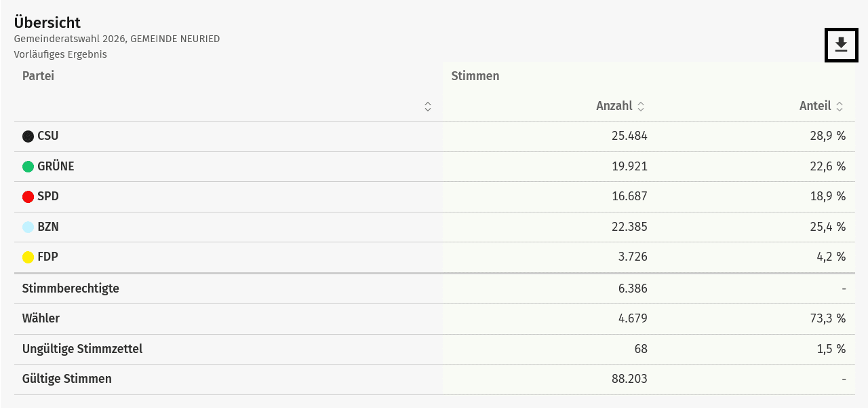The width and height of the screenshot is (868, 408).
Task: Select the SPD party name
Action: 48,196
